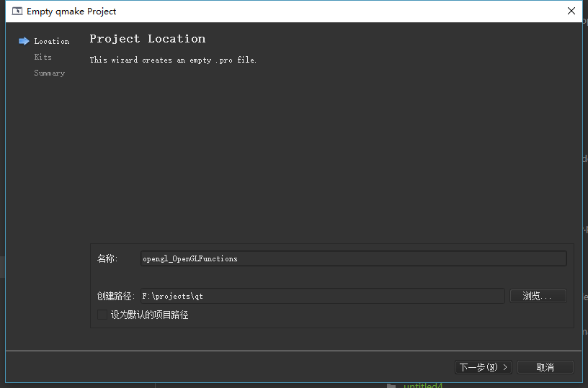
Task: Click into the 创建路径 path field
Action: (x=322, y=296)
